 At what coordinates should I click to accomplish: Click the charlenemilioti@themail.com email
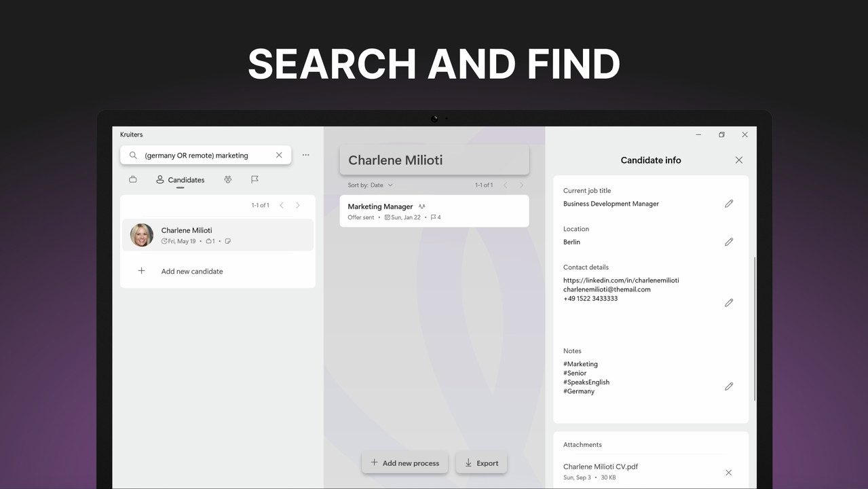[x=607, y=289]
